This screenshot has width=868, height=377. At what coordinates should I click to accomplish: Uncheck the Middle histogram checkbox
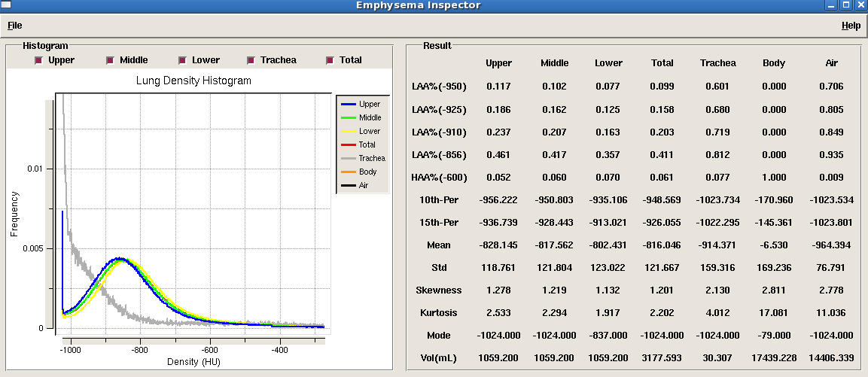tap(111, 60)
